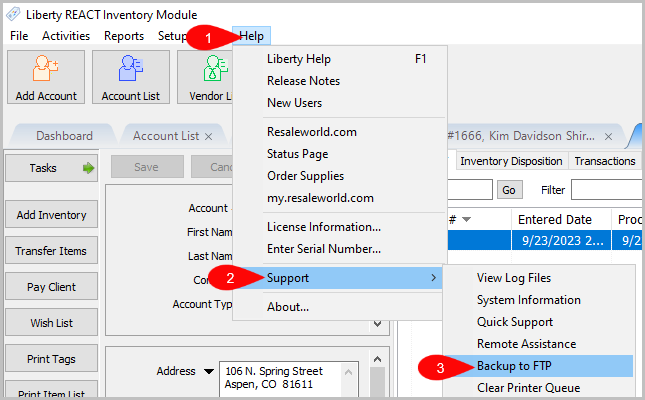Click the Go button
The height and width of the screenshot is (400, 645).
(509, 190)
